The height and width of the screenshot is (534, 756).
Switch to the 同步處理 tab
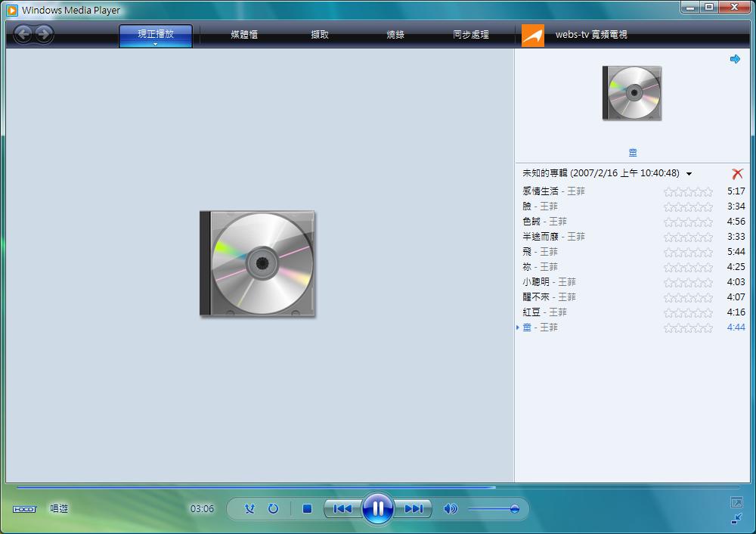[x=471, y=34]
